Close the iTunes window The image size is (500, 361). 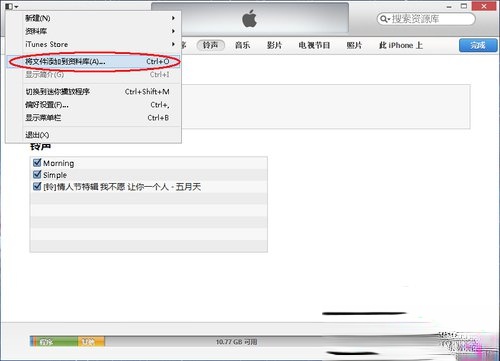click(x=484, y=6)
